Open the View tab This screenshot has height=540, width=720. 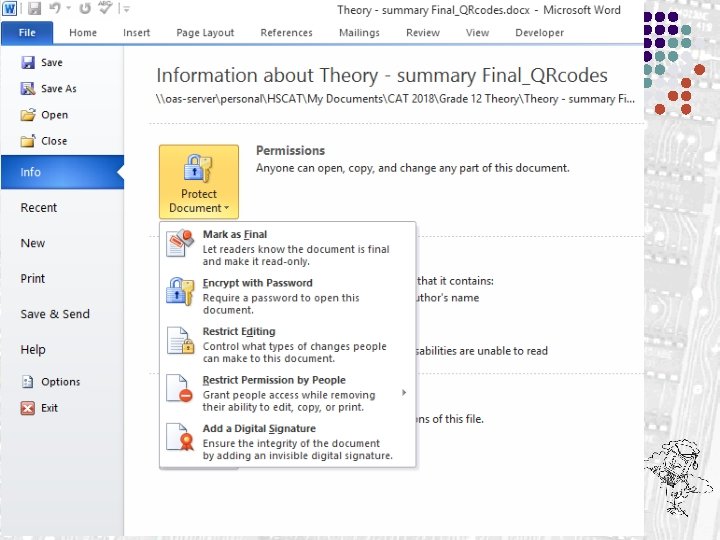point(478,33)
